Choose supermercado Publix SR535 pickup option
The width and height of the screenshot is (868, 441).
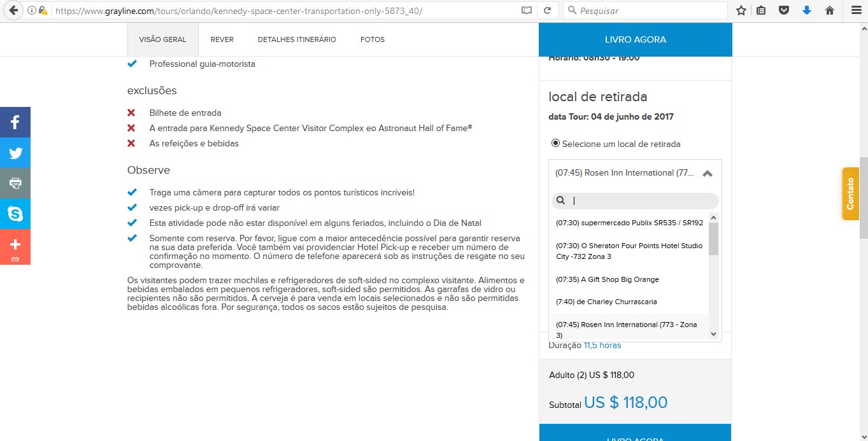click(x=629, y=223)
